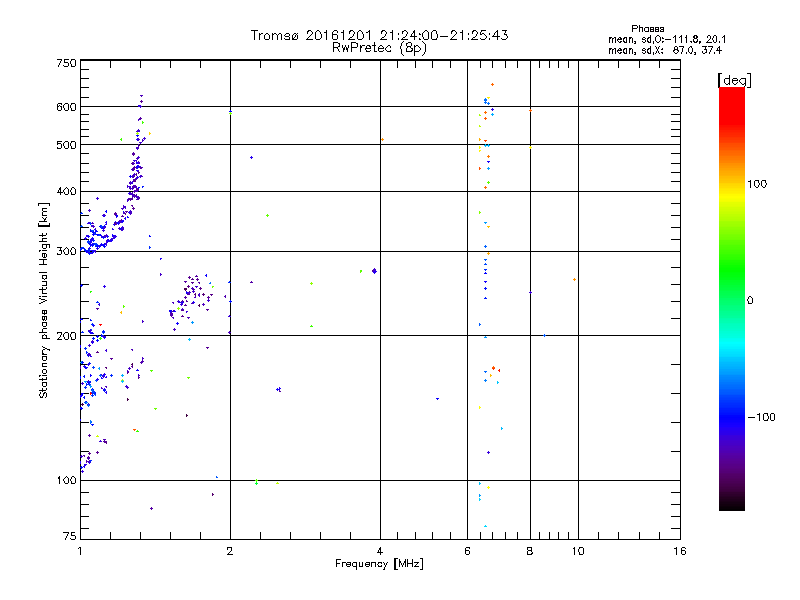Click the x-axis tick label '16'
Image resolution: width=800 pixels, height=600 pixels.
pyautogui.click(x=680, y=551)
